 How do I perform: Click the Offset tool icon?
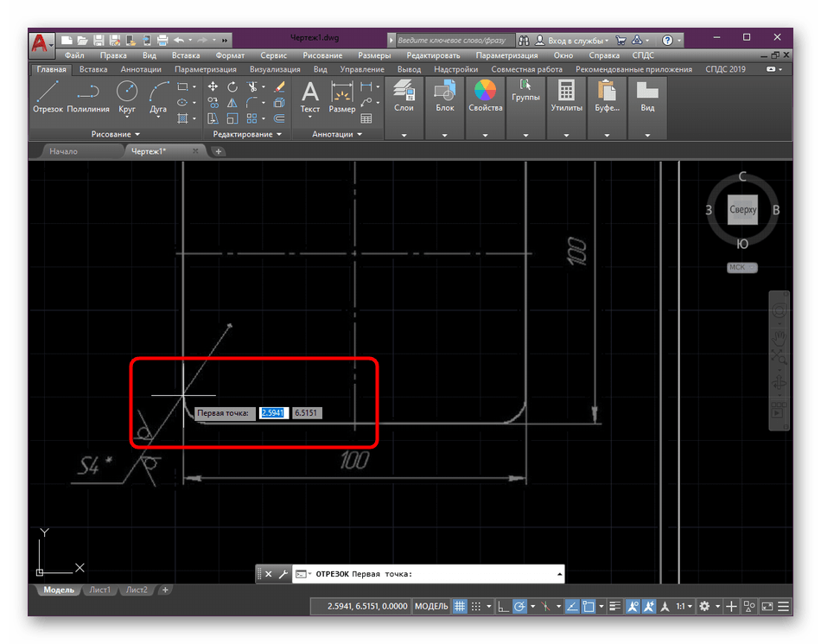(x=279, y=118)
